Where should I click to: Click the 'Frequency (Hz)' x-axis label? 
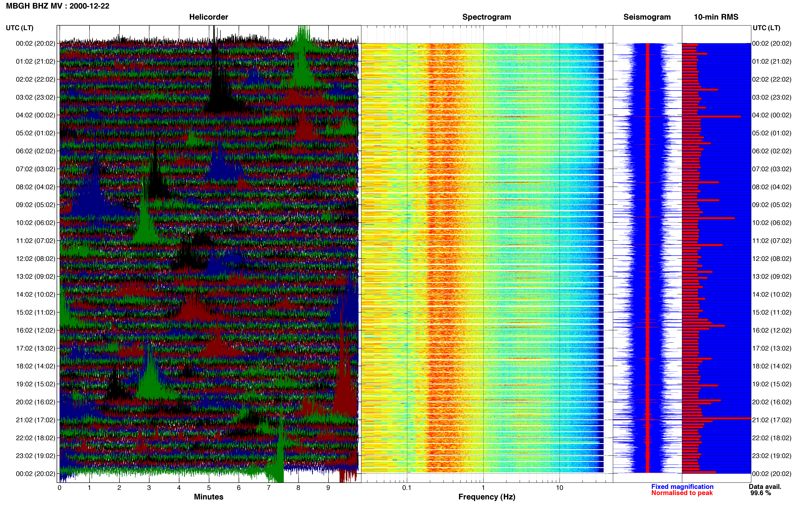(487, 497)
